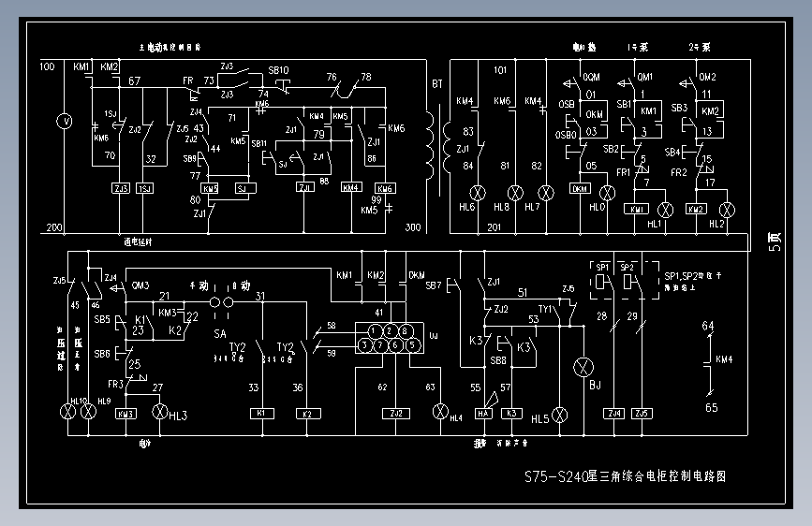The image size is (812, 526).
Task: Click the QM2 breaker label
Action: [707, 77]
